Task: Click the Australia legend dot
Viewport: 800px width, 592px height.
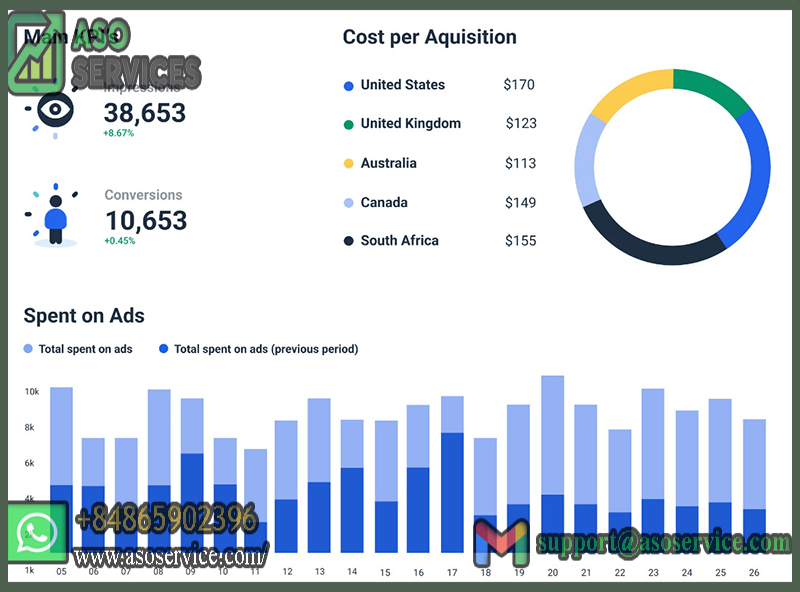Action: pyautogui.click(x=348, y=164)
